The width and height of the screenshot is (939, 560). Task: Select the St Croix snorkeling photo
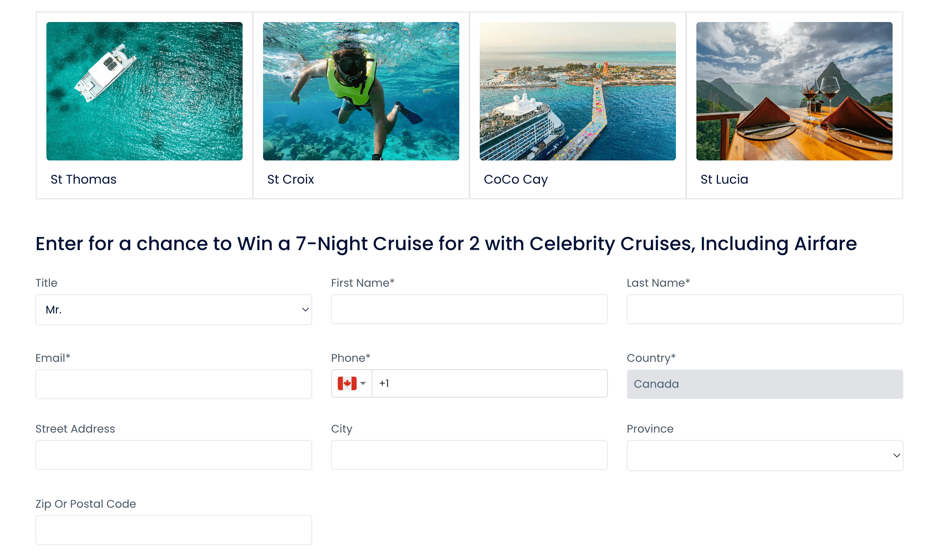point(361,92)
